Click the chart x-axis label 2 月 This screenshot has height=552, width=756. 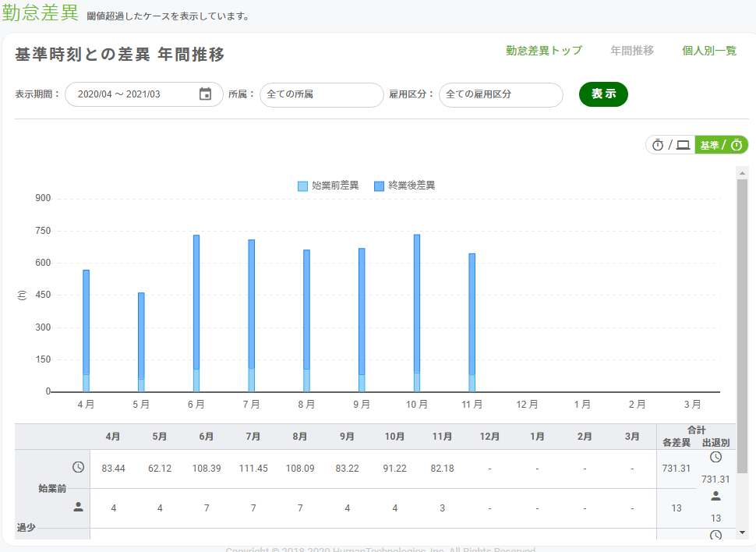[x=638, y=405]
